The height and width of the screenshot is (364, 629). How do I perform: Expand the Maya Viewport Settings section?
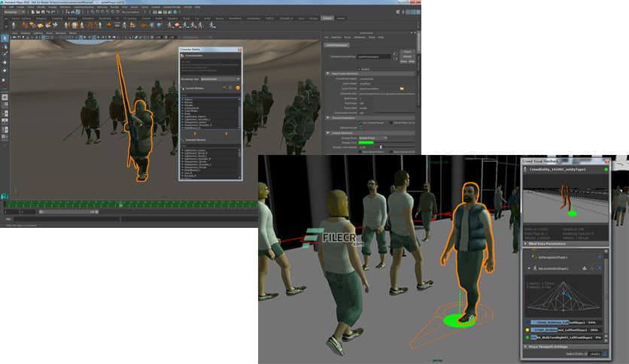525,346
